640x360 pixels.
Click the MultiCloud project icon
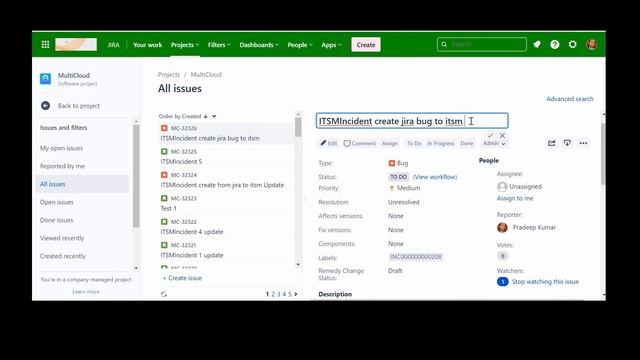coord(45,79)
